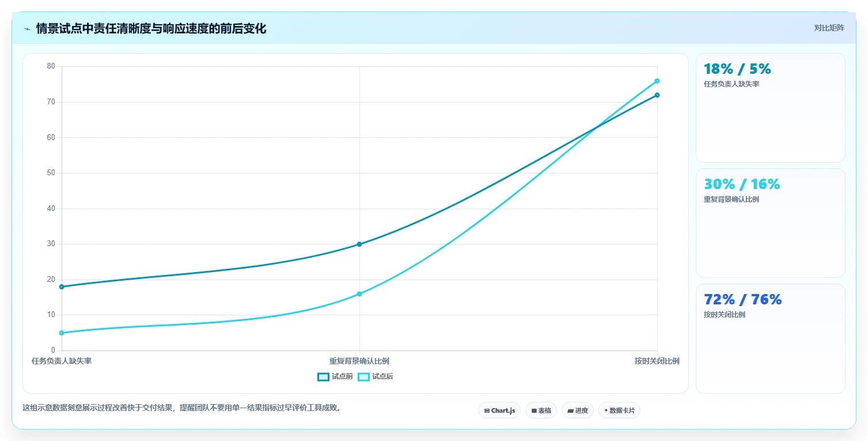
Task: Select the 数据卡片 tag chip
Action: (x=619, y=410)
